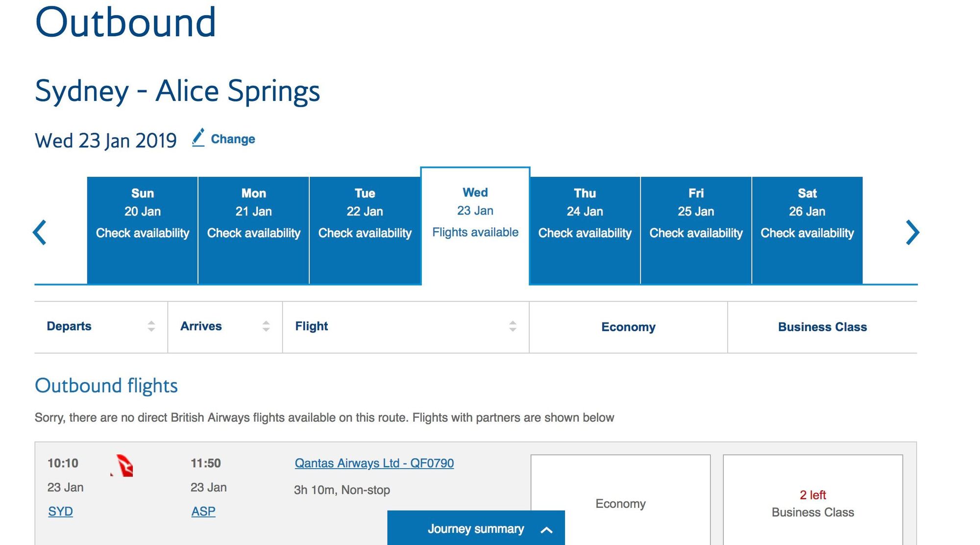Sort flights by Departs arrows

pyautogui.click(x=151, y=326)
